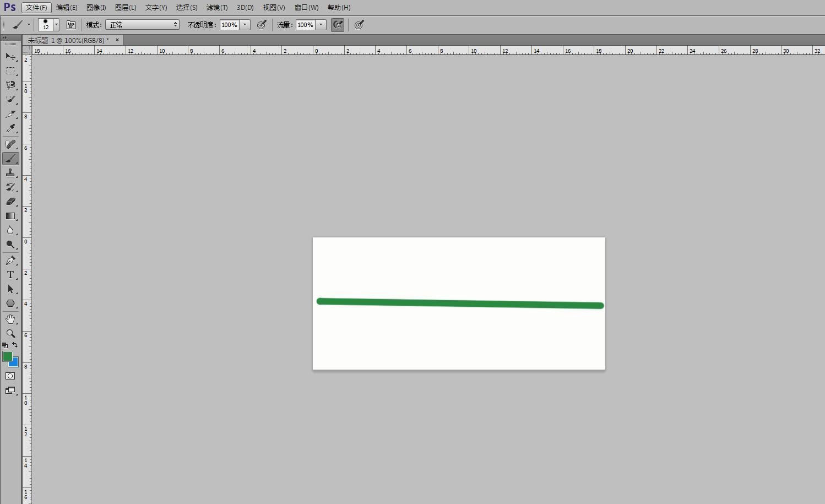Screen dimensions: 825x504
Task: Toggle the airbrush mode button
Action: click(x=338, y=25)
